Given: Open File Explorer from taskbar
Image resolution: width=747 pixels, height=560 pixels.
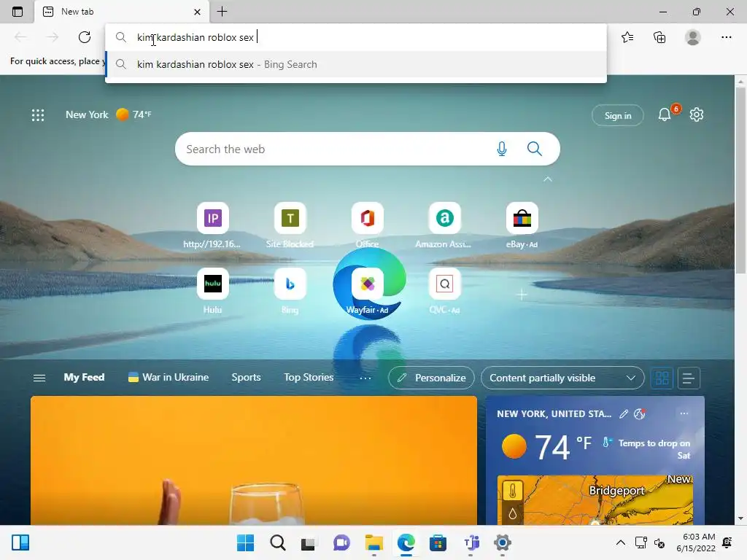Looking at the screenshot, I should coord(374,542).
